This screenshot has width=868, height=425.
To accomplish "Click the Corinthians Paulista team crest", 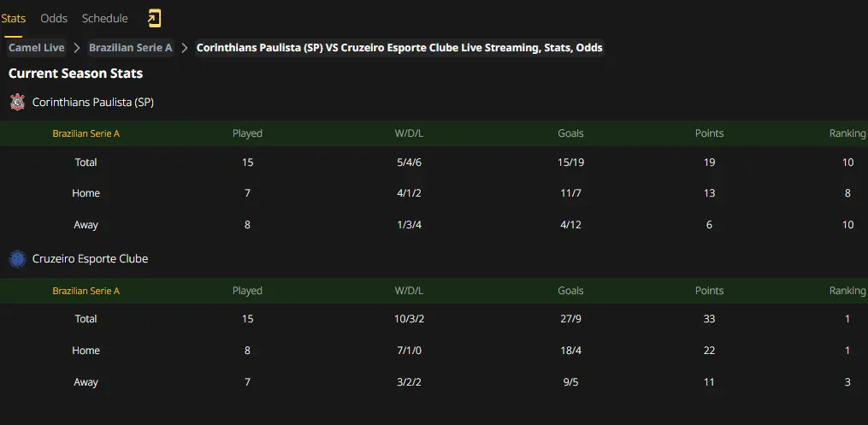I will 18,102.
